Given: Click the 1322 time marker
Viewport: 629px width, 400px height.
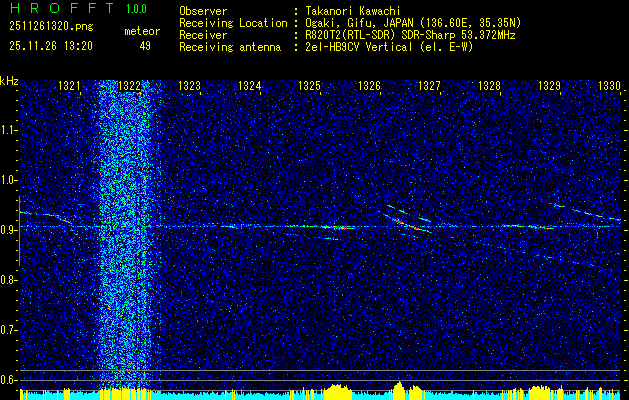Looking at the screenshot, I should pos(130,85).
